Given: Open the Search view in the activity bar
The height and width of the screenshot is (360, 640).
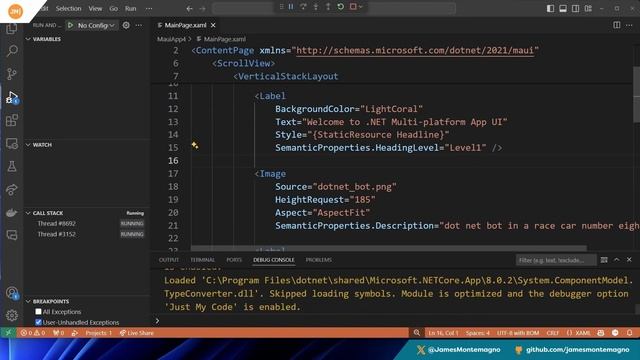Looking at the screenshot, I should coord(12,51).
